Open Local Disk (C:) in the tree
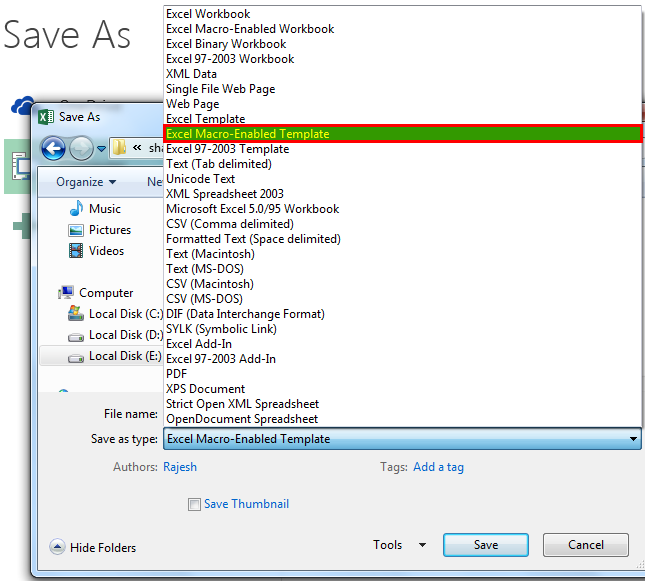This screenshot has width=645, height=581. [x=126, y=314]
